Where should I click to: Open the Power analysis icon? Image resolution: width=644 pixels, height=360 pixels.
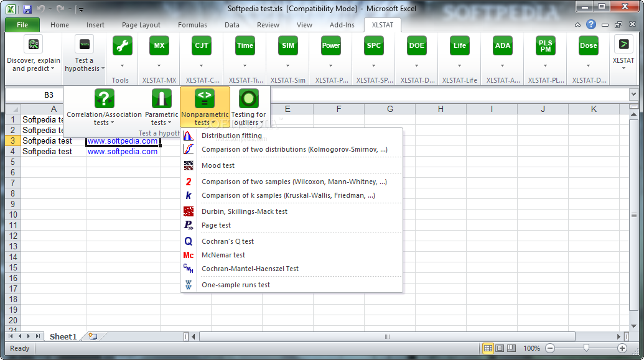point(330,45)
